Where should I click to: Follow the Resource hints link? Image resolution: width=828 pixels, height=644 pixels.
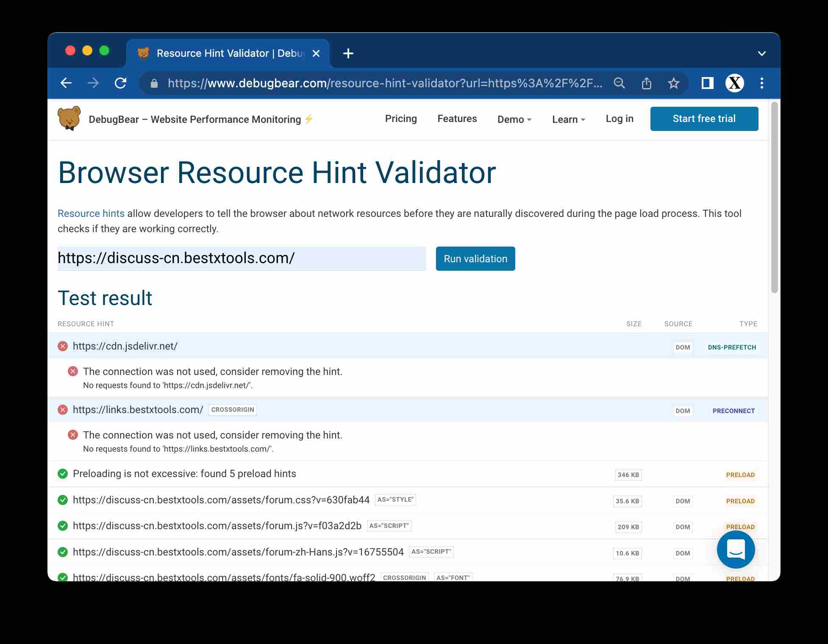click(91, 214)
